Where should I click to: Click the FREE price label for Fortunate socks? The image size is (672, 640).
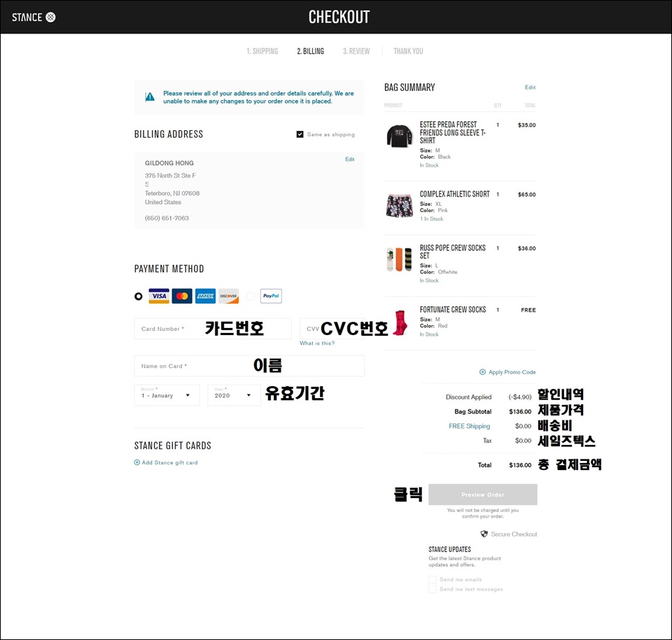[x=528, y=310]
